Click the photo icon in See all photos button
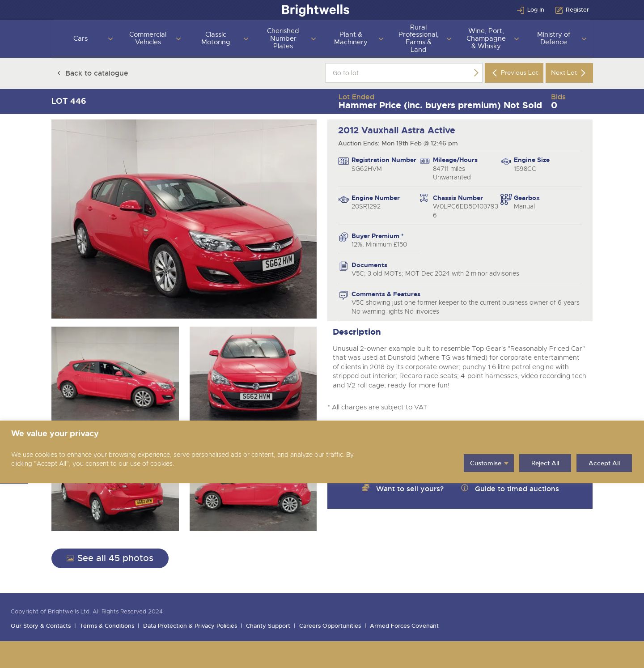Image resolution: width=644 pixels, height=668 pixels. tap(70, 558)
